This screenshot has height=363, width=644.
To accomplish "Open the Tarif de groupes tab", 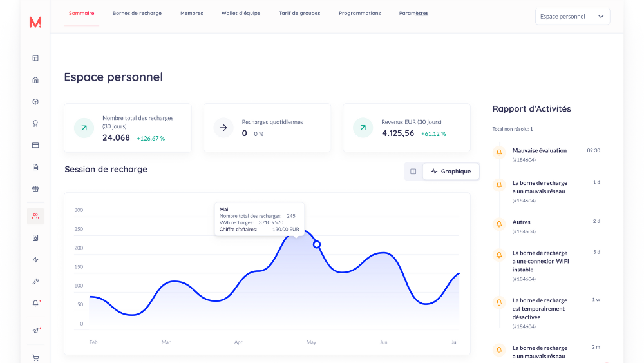I will 300,13.
